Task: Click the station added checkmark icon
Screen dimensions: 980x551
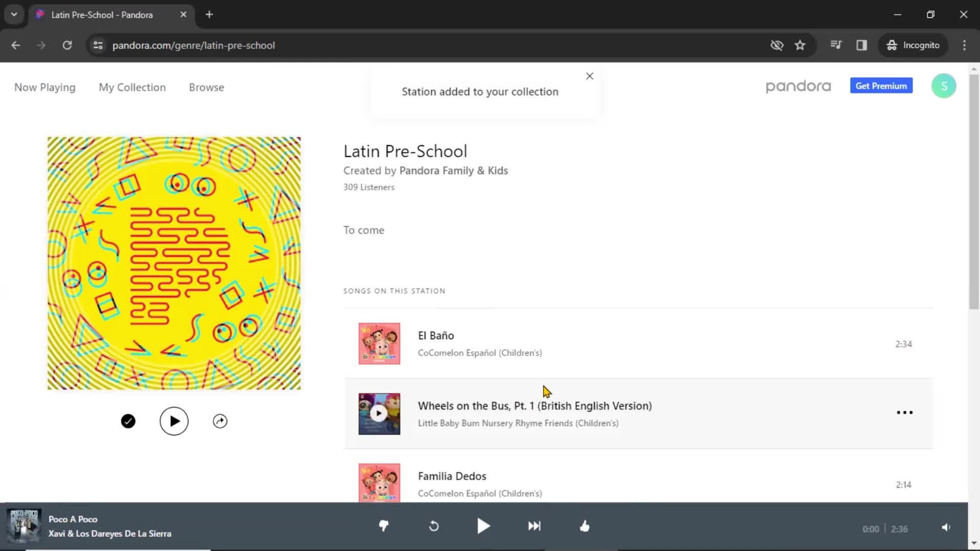Action: pos(128,420)
